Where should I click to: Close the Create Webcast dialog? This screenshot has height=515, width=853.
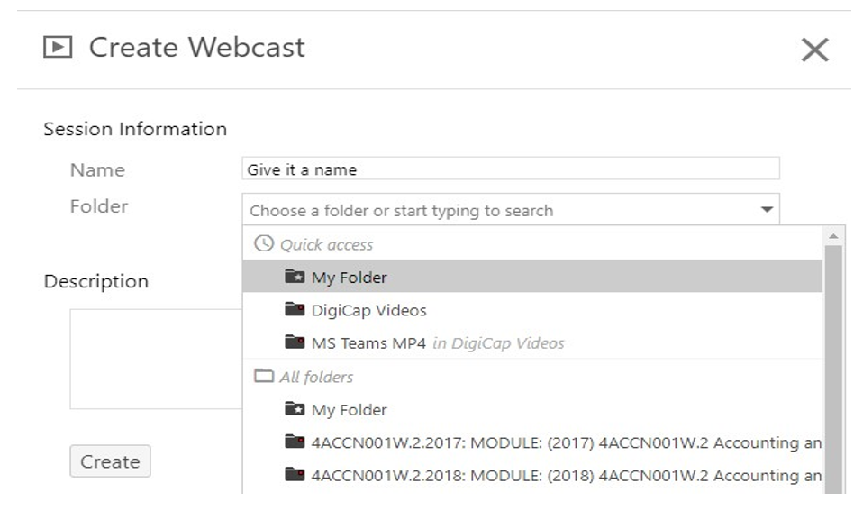[x=815, y=50]
